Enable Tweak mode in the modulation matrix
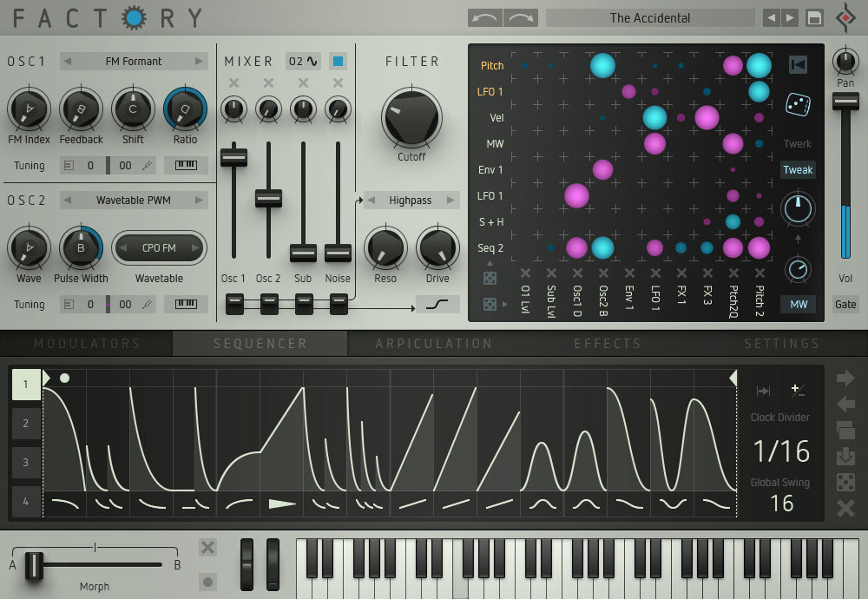 click(798, 169)
